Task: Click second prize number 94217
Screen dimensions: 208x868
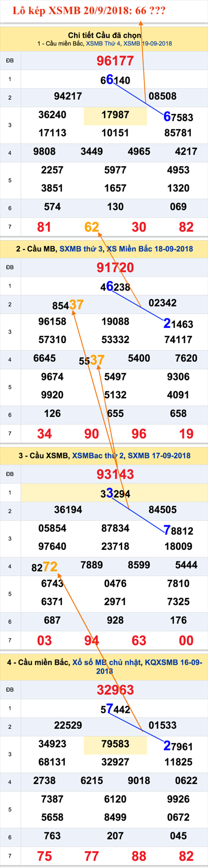Action: click(68, 96)
